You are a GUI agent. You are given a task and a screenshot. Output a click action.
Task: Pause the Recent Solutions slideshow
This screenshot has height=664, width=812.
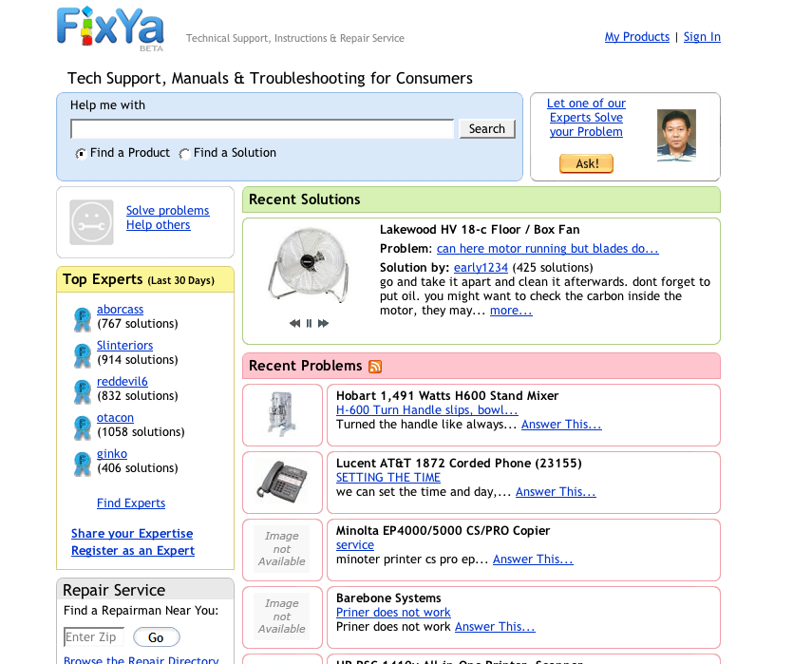(x=310, y=323)
